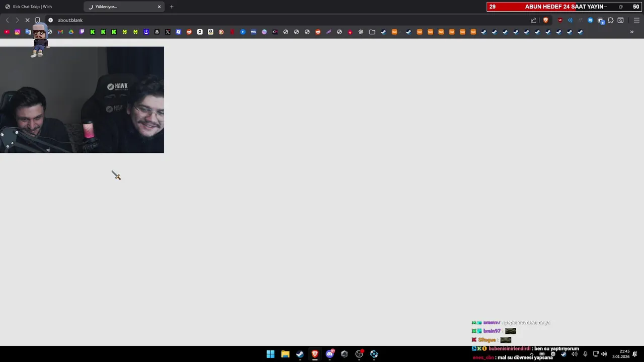Stop loading the page
The image size is (644, 362).
pyautogui.click(x=27, y=20)
